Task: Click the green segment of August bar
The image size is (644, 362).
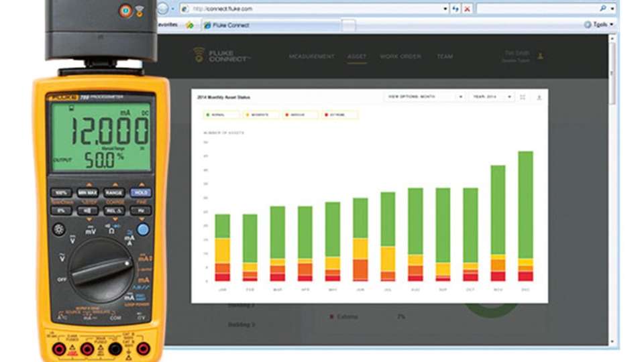Action: [x=415, y=222]
